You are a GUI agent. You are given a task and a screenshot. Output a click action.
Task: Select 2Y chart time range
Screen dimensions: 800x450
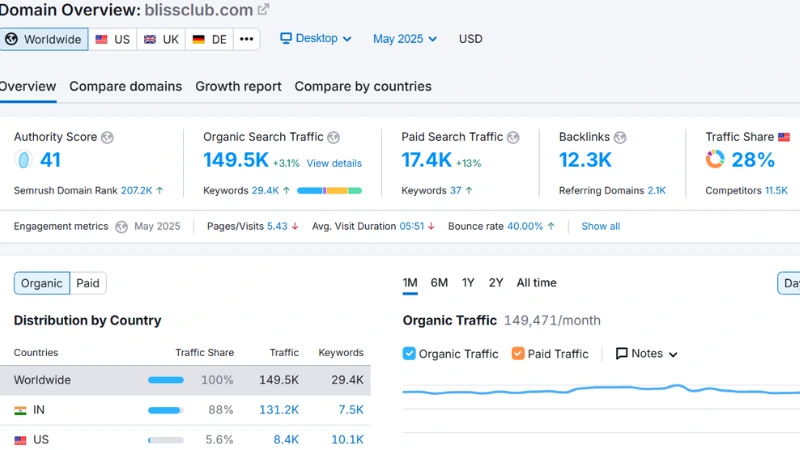[x=496, y=283]
